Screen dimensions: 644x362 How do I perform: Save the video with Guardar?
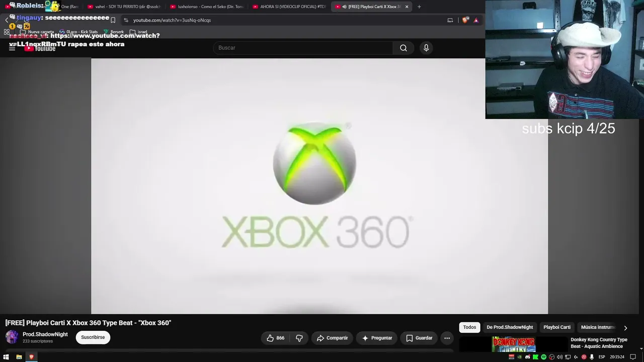click(x=419, y=338)
